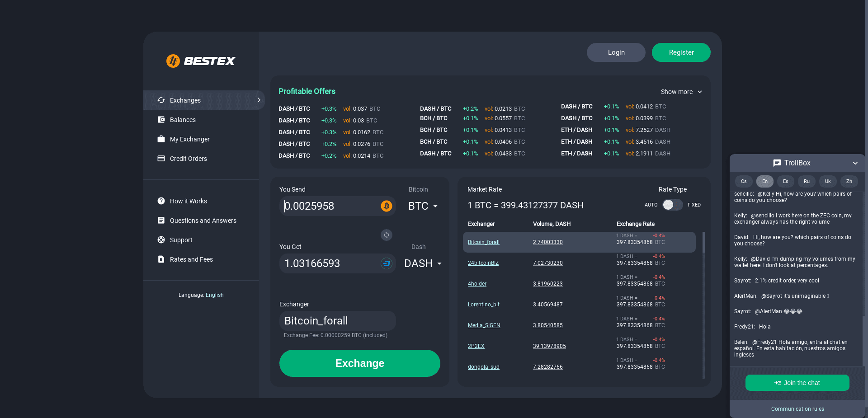This screenshot has height=418, width=868.
Task: Click the Dash coin icon in You Get
Action: [x=387, y=263]
